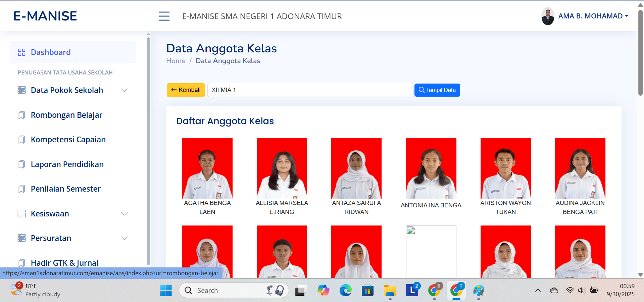Click the Windows Start button
This screenshot has width=644, height=302.
pyautogui.click(x=166, y=290)
